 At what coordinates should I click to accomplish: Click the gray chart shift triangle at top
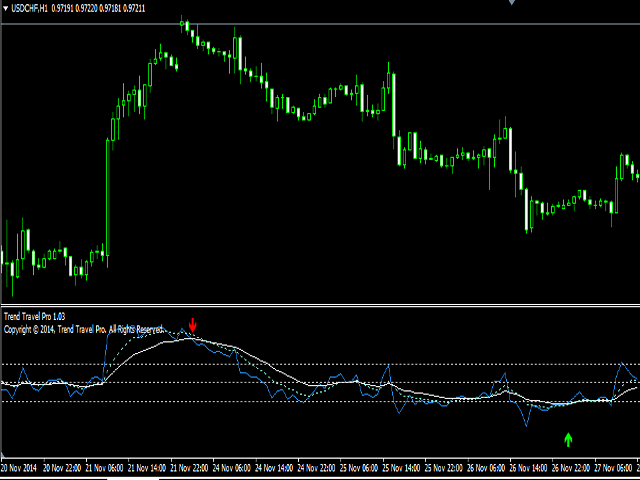tap(514, 3)
